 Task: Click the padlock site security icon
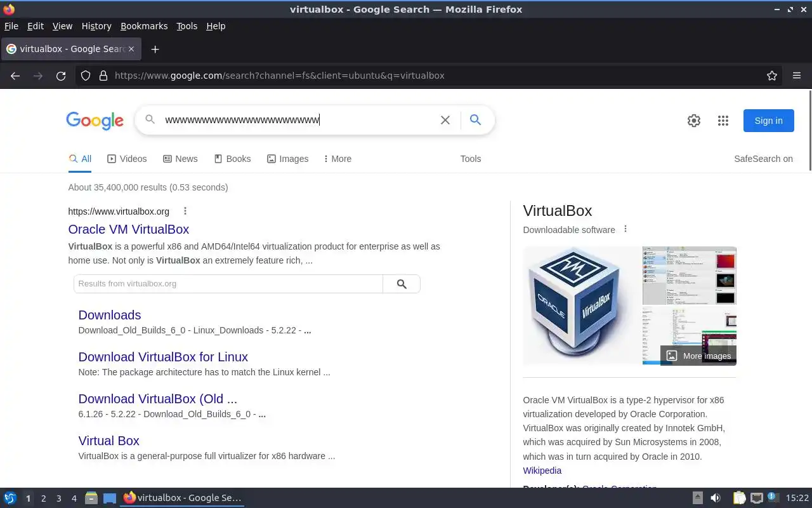point(103,76)
